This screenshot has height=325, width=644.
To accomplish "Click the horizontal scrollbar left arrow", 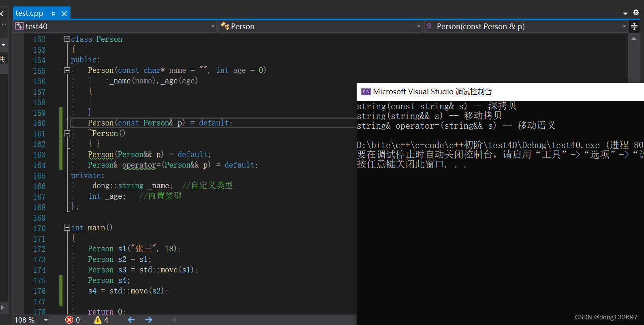I will tap(174, 320).
